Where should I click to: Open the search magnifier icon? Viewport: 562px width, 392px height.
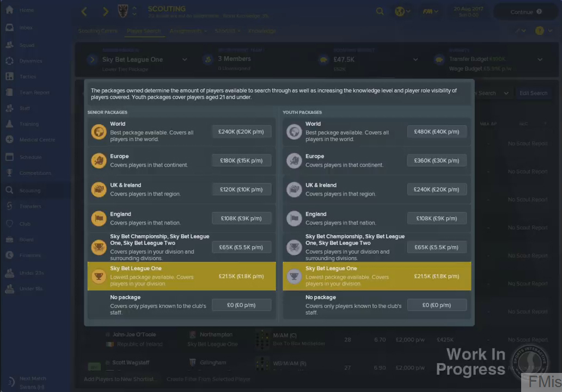coord(380,11)
